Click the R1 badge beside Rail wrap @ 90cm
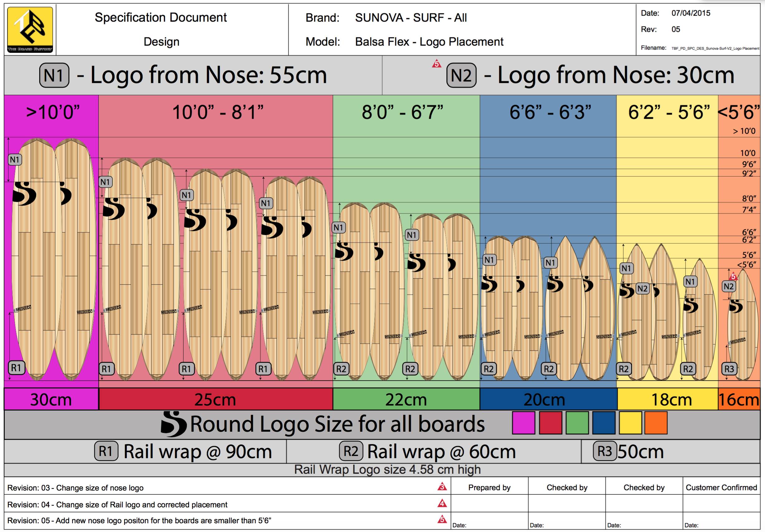765x532 pixels. point(106,451)
